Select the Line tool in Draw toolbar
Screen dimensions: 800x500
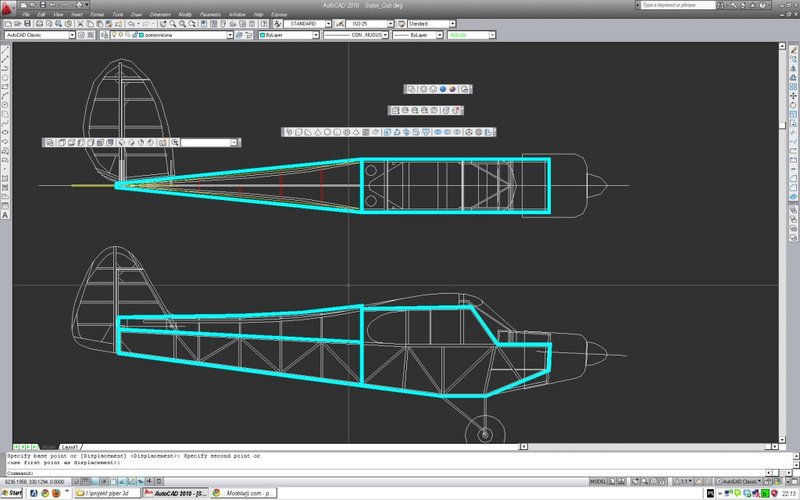coord(5,51)
